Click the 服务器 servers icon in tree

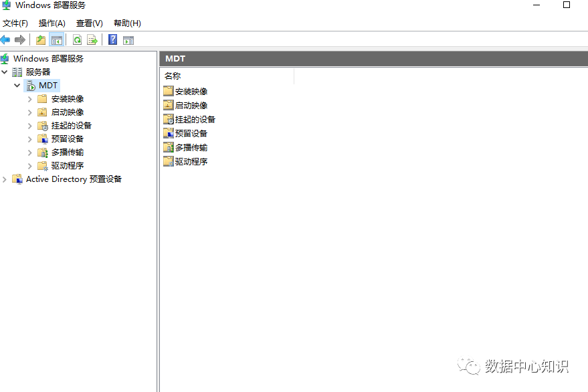(x=17, y=72)
